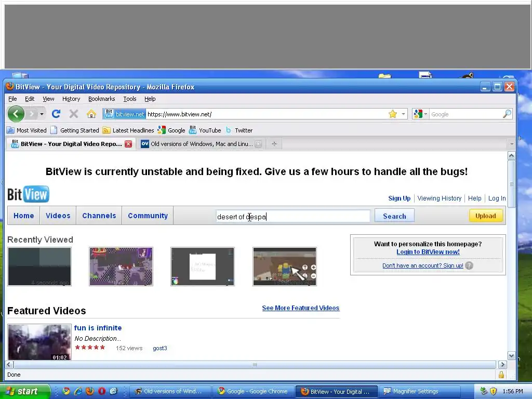The width and height of the screenshot is (532, 399).
Task: Click the magnifier icon in Google search box
Action: 507,114
